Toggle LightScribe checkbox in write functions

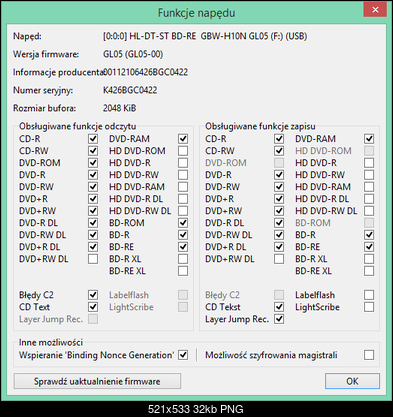[369, 307]
